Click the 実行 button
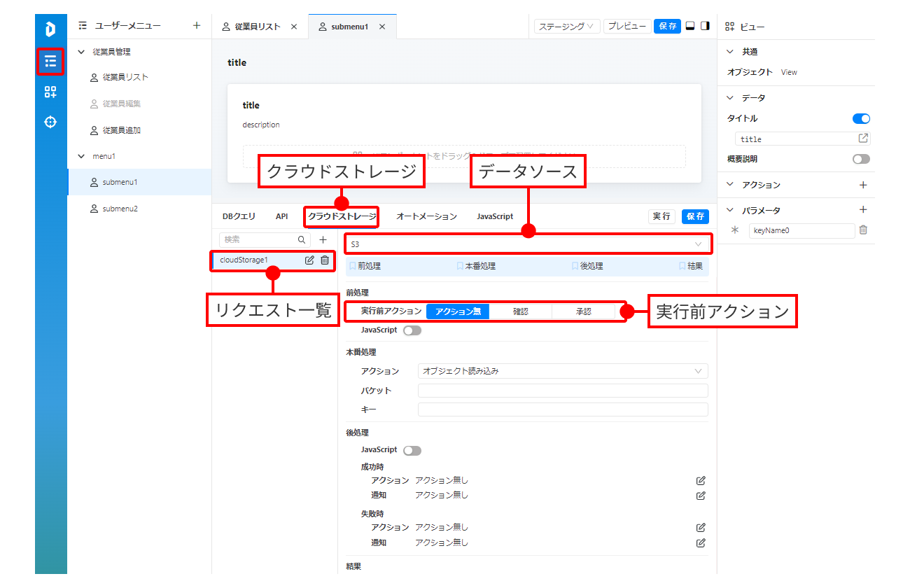 tap(661, 216)
